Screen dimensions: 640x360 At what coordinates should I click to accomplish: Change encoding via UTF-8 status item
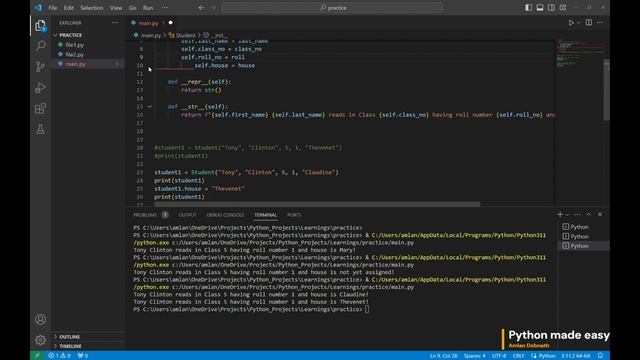click(499, 356)
